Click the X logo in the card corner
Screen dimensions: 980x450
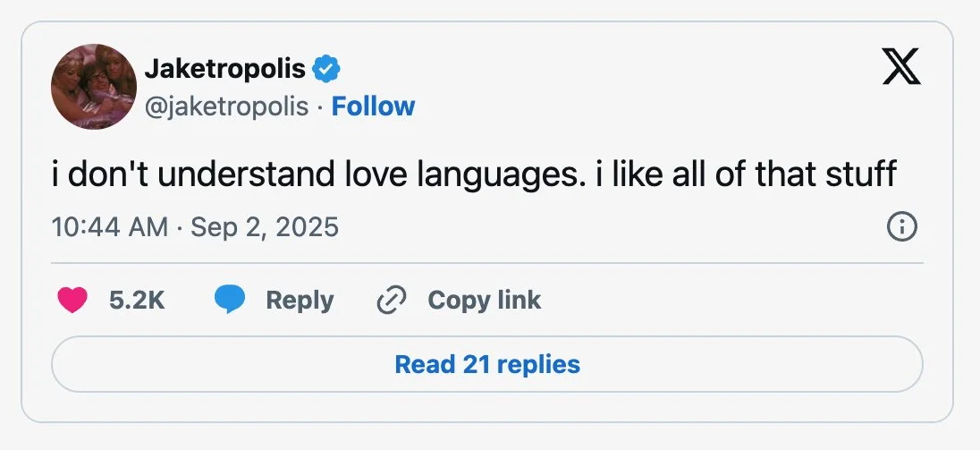901,66
